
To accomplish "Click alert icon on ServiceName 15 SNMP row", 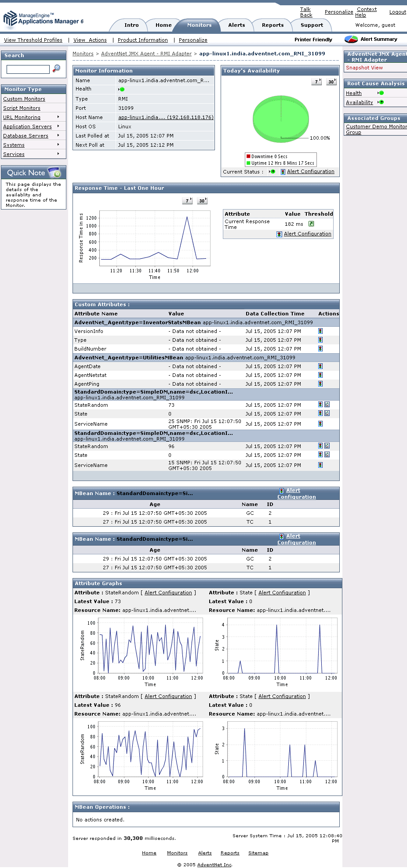I will [320, 465].
